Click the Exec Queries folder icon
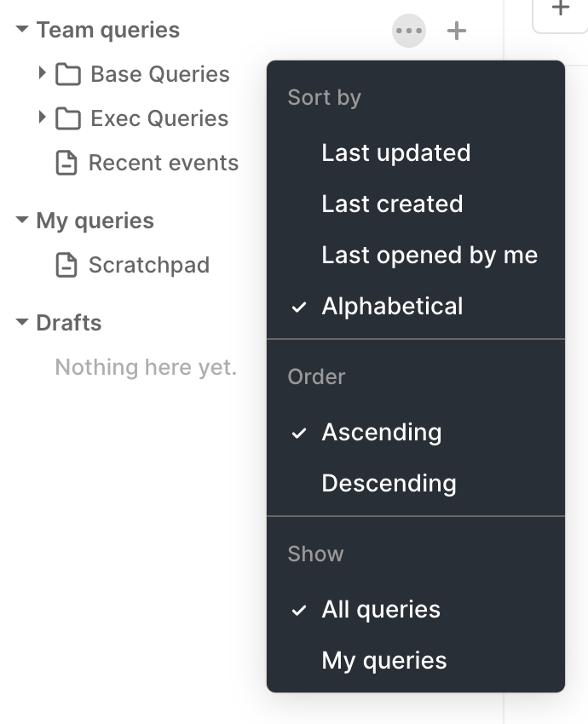Viewport: 588px width, 724px height. click(68, 118)
